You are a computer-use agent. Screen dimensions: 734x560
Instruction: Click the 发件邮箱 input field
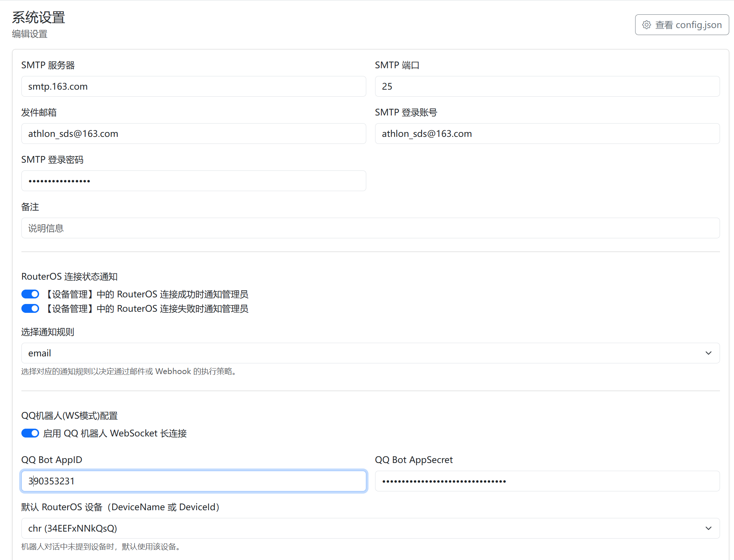194,134
